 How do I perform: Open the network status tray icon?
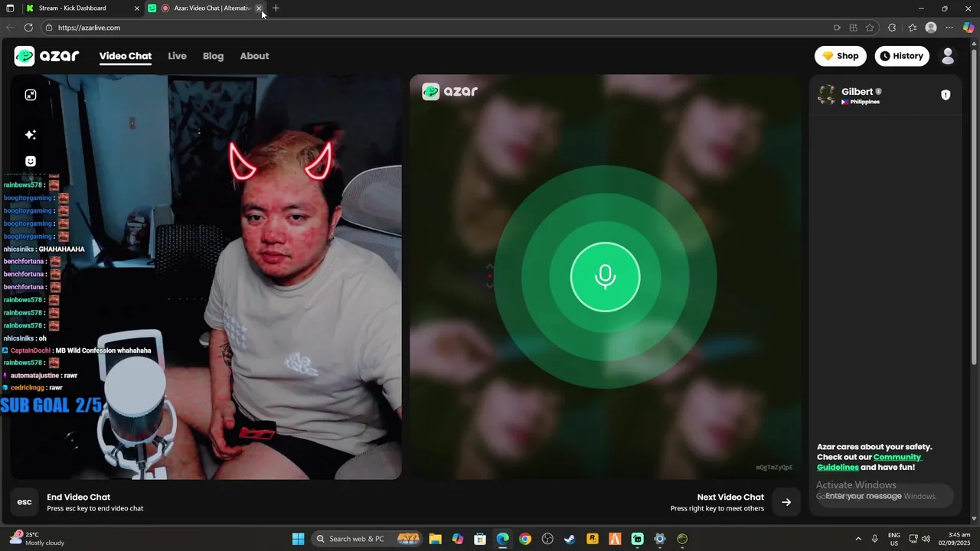tap(913, 539)
